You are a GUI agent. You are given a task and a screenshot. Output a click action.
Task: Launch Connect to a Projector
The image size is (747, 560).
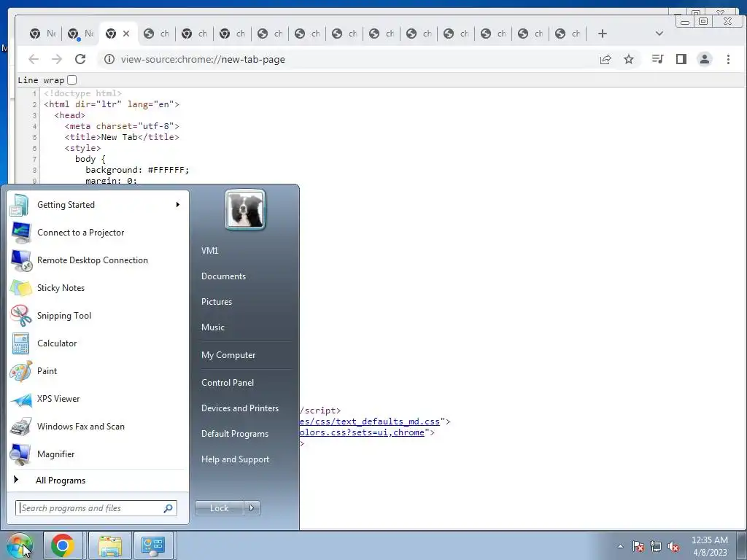tap(98, 233)
